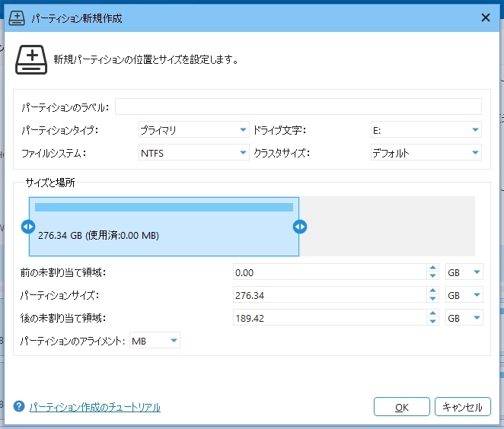Click the クラスタサイズ: label

coord(282,153)
